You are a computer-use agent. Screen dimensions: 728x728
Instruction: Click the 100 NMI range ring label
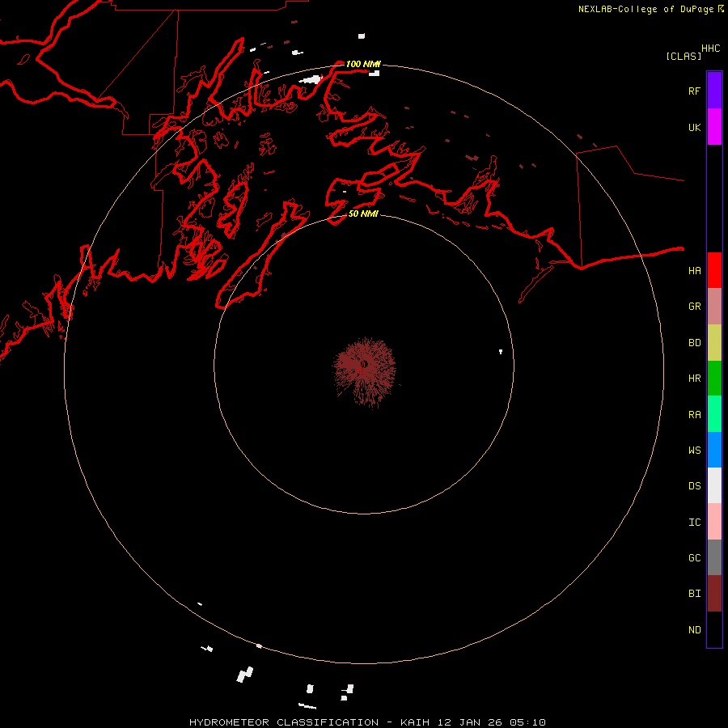tap(363, 64)
